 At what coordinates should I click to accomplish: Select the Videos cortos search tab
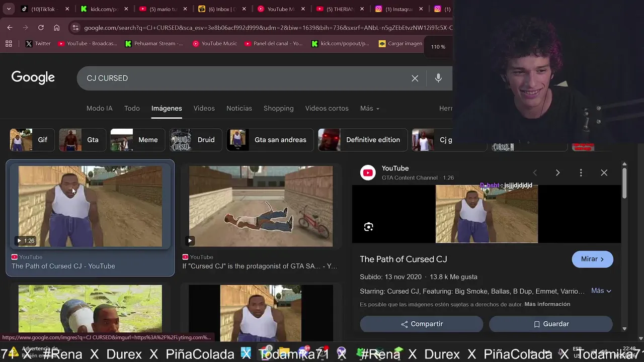pyautogui.click(x=327, y=108)
